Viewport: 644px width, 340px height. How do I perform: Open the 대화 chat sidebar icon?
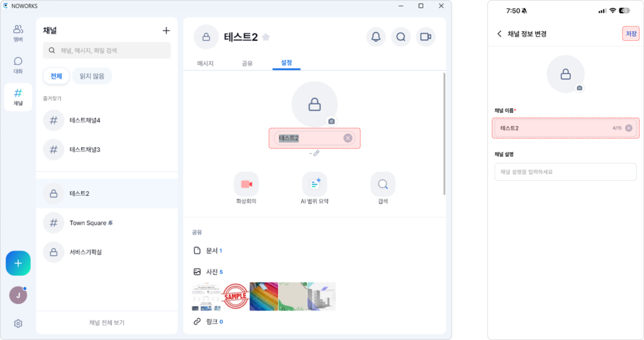tap(18, 65)
